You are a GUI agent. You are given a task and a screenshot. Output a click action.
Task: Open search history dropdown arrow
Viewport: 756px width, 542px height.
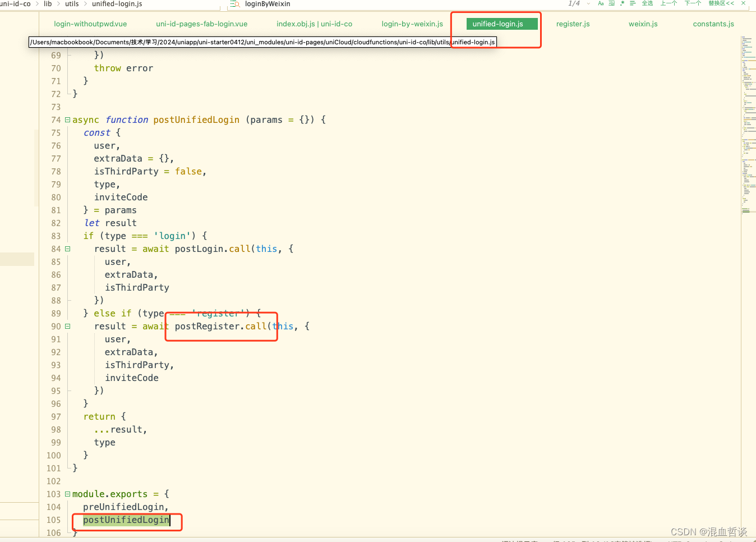588,3
